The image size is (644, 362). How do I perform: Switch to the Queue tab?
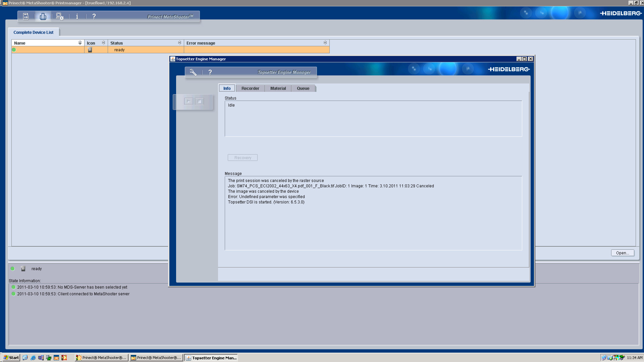303,88
